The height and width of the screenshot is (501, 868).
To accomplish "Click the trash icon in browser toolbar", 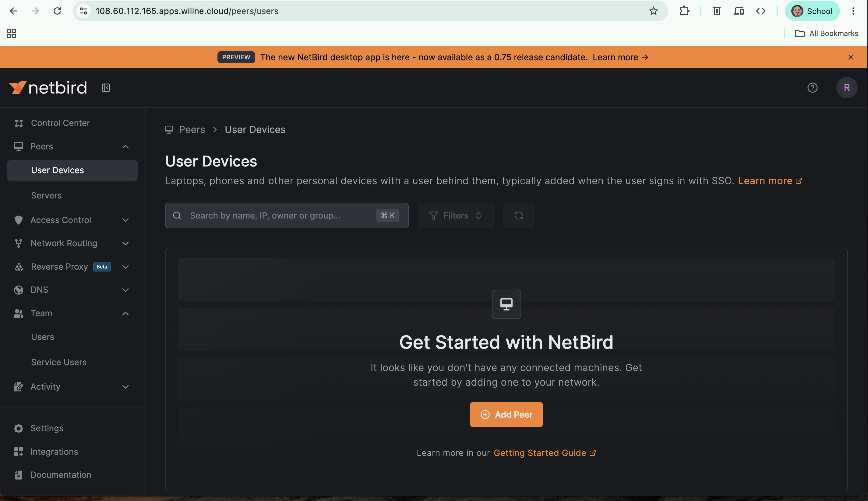I will [x=717, y=11].
